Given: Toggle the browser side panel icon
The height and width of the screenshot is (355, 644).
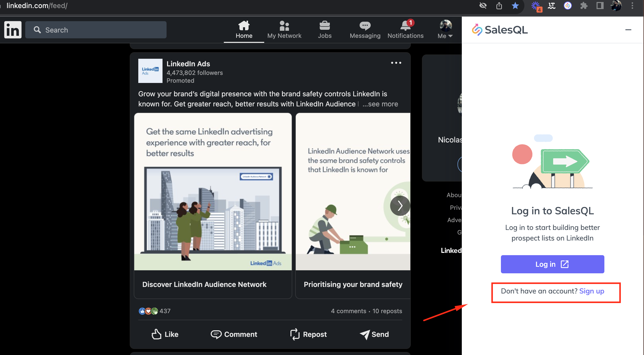Looking at the screenshot, I should click(x=600, y=6).
